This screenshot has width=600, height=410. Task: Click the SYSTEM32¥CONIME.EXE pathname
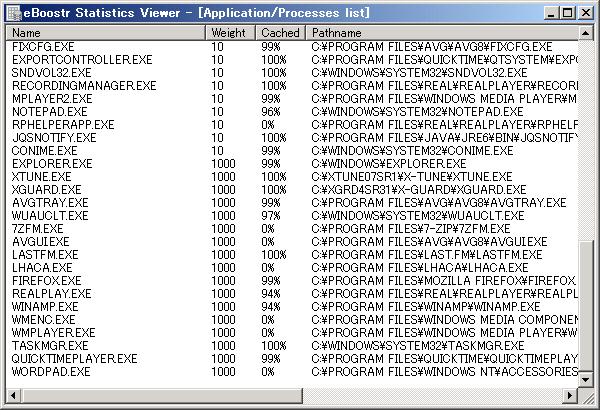[x=412, y=151]
